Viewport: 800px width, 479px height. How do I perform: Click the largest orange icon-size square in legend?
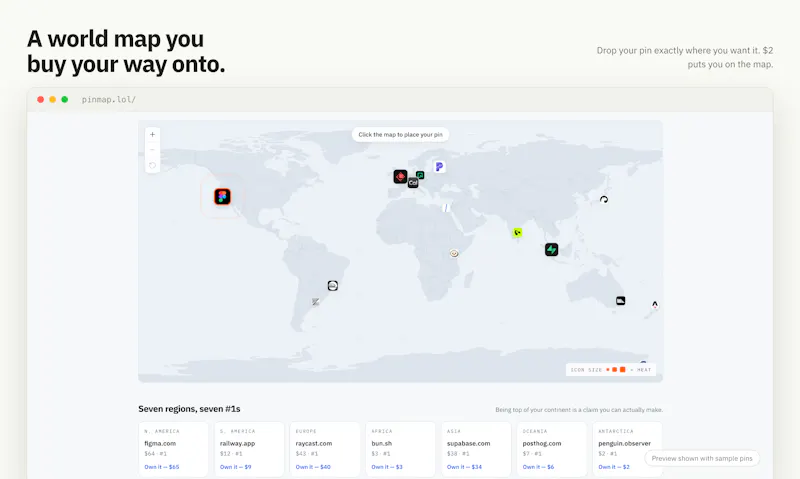click(x=622, y=369)
